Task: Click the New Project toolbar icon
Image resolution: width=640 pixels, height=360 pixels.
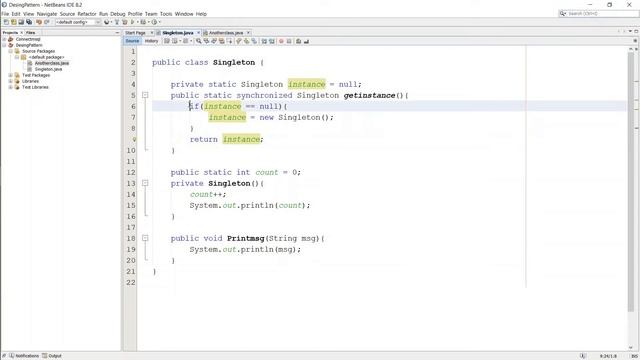Action: [13, 22]
